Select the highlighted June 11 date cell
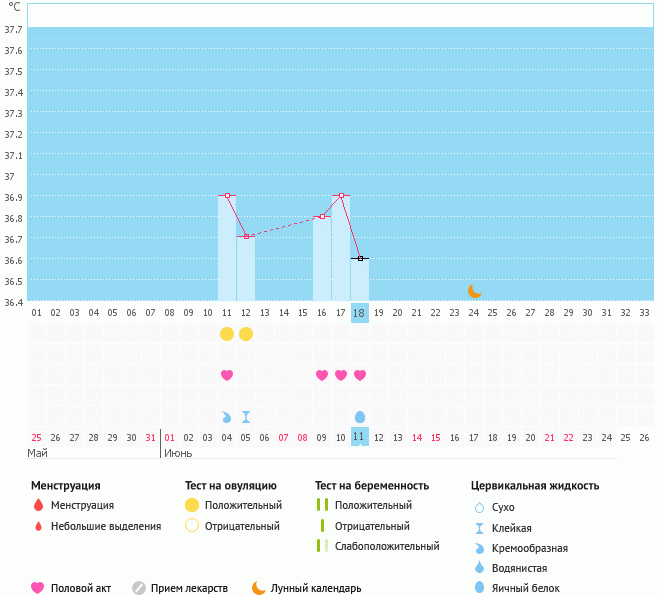Viewport: 663px width, 595px height. tap(359, 436)
